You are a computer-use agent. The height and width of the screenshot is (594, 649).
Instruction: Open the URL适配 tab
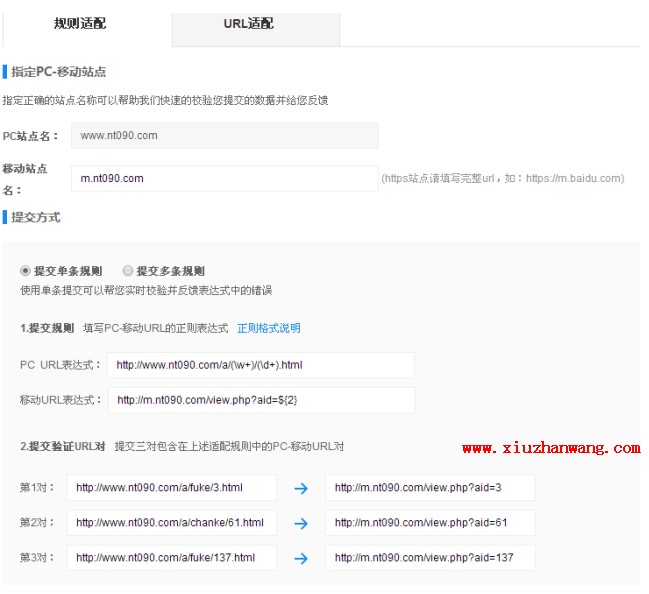click(248, 23)
